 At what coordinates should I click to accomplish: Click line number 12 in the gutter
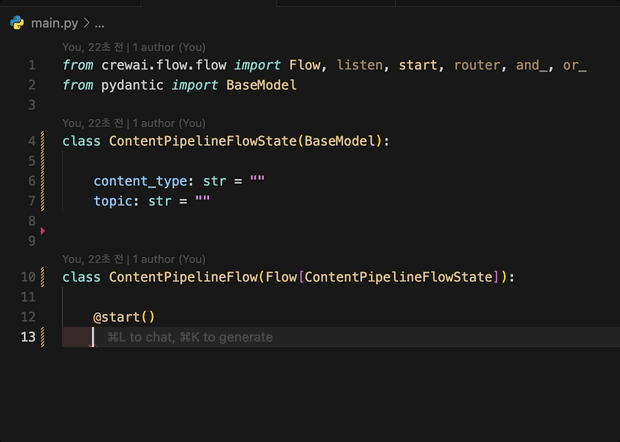28,317
